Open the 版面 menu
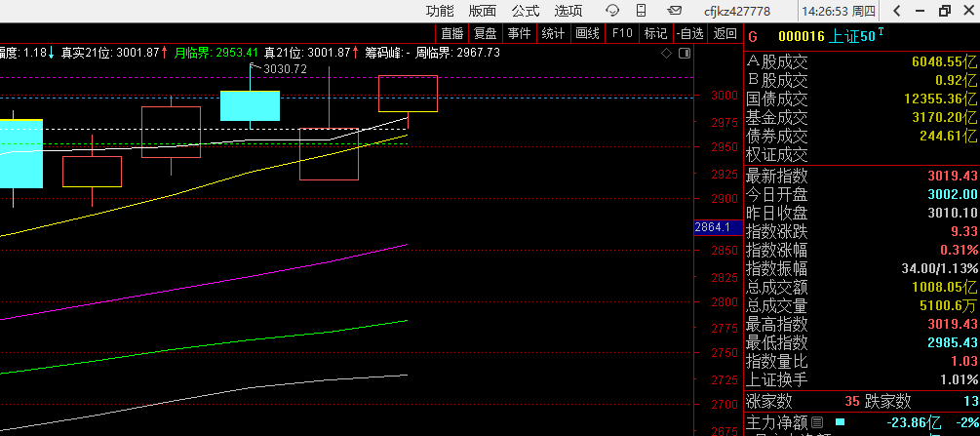The image size is (980, 436). click(x=483, y=11)
